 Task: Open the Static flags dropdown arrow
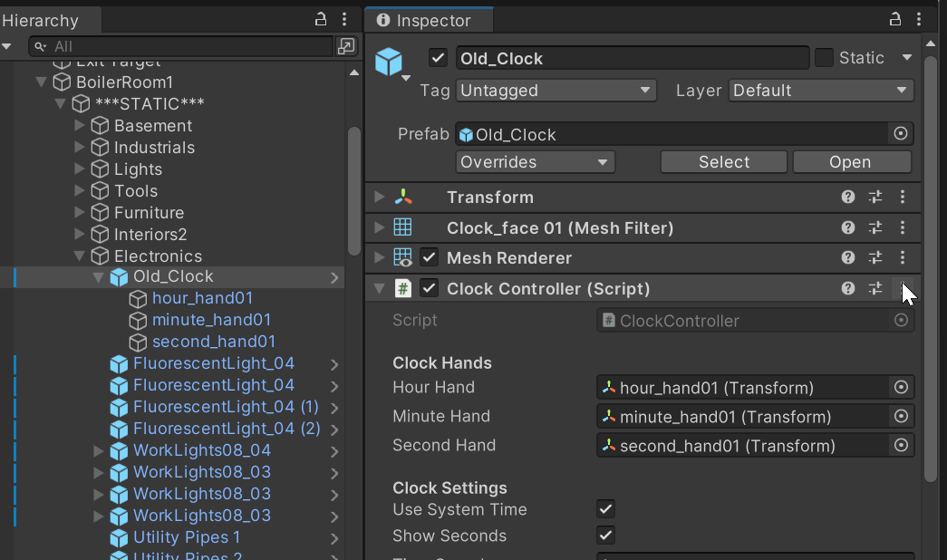tap(906, 57)
